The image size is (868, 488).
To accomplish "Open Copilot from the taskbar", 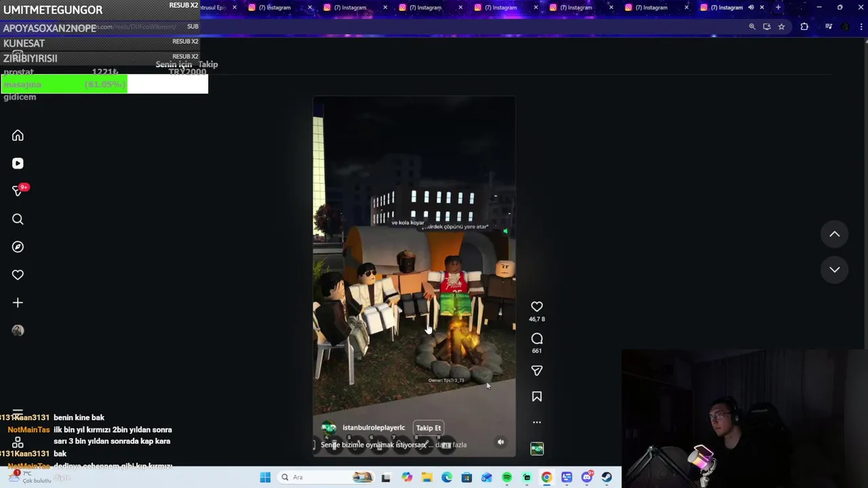I will click(x=407, y=477).
